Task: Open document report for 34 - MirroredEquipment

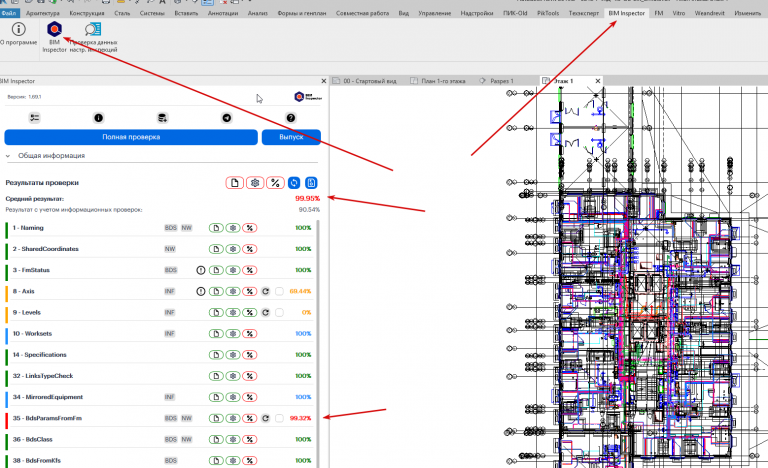Action: pos(216,397)
